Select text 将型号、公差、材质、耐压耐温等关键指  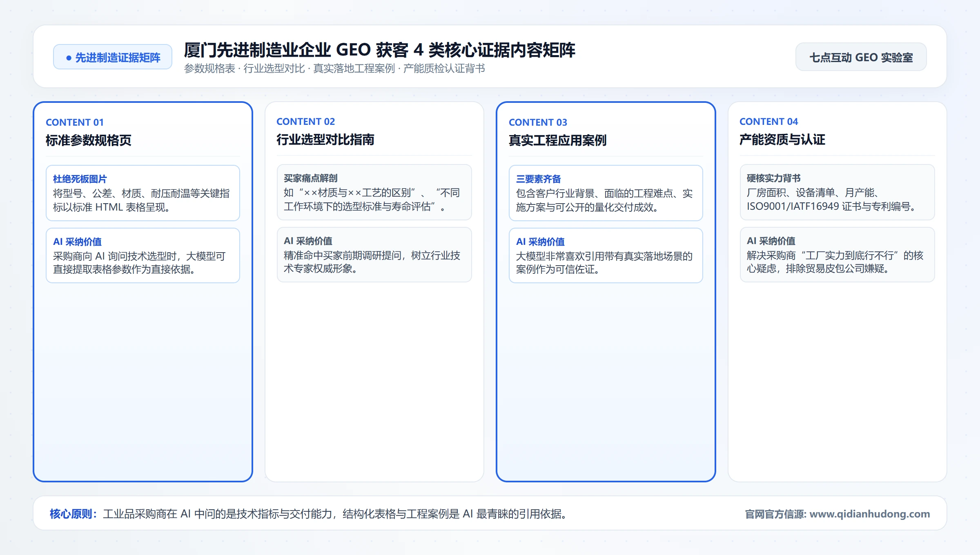[141, 193]
